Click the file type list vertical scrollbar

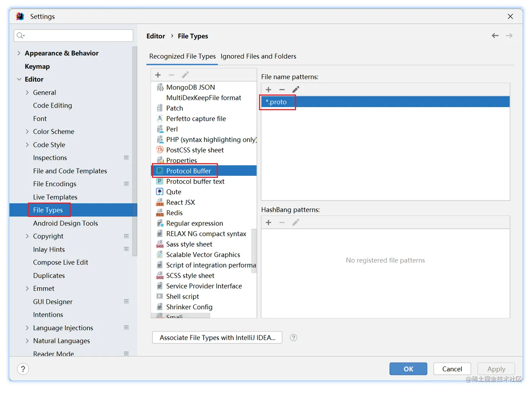click(x=254, y=251)
